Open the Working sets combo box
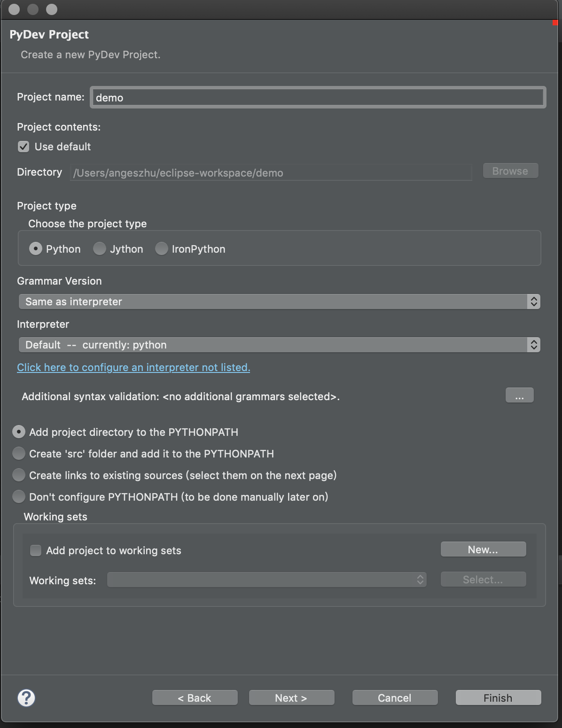This screenshot has width=562, height=728. [x=266, y=580]
